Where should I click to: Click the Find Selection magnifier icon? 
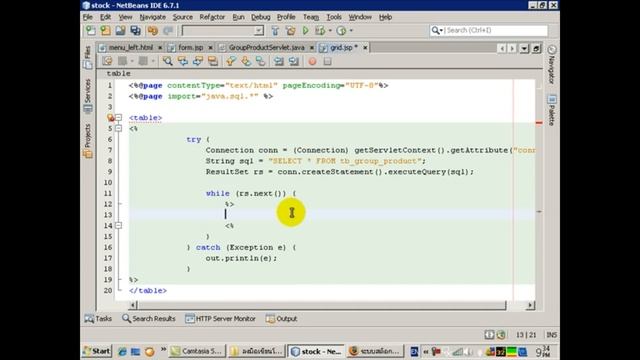click(167, 61)
